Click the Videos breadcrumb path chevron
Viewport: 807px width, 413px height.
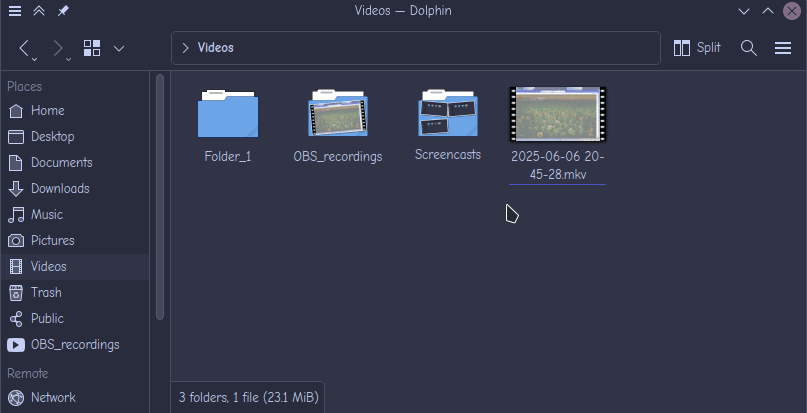coord(186,48)
